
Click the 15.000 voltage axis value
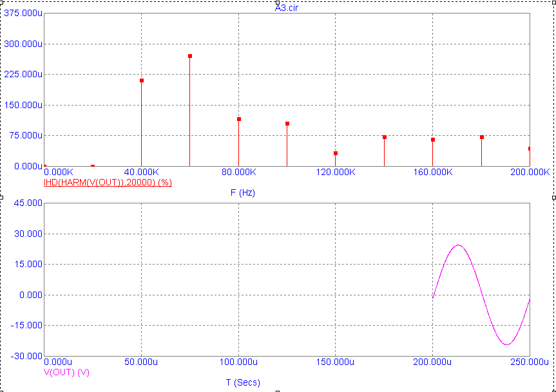pyautogui.click(x=28, y=264)
